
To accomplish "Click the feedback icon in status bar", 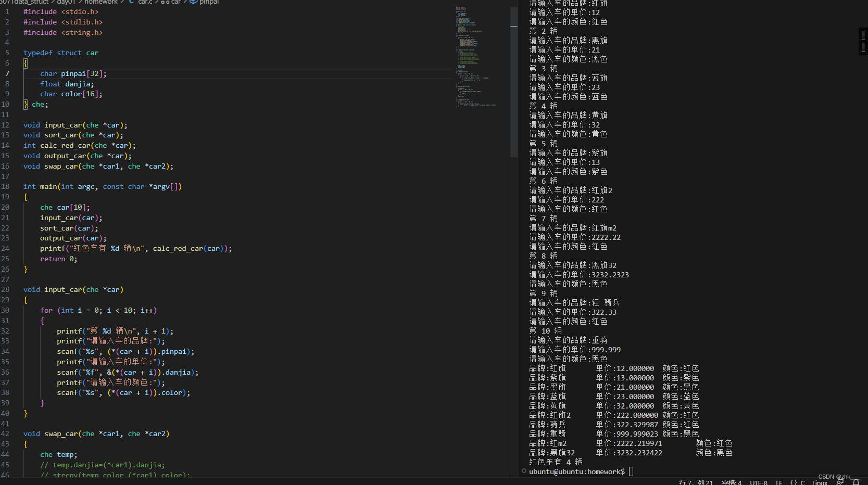I will [x=840, y=482].
